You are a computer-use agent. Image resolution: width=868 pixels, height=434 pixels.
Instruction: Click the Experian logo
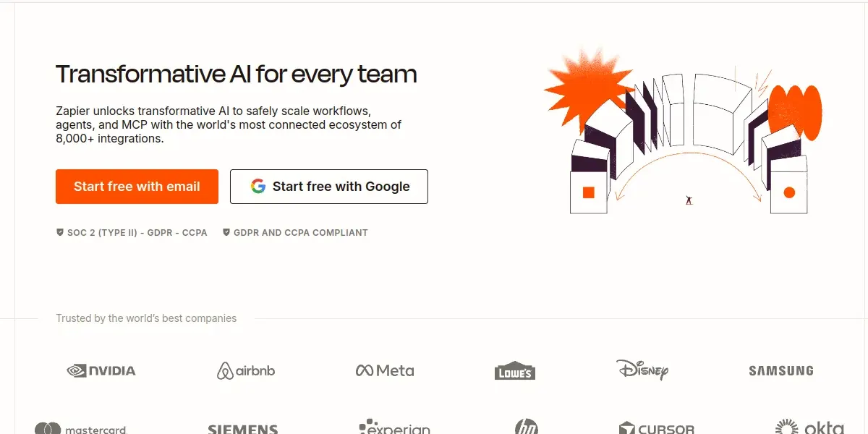(394, 426)
